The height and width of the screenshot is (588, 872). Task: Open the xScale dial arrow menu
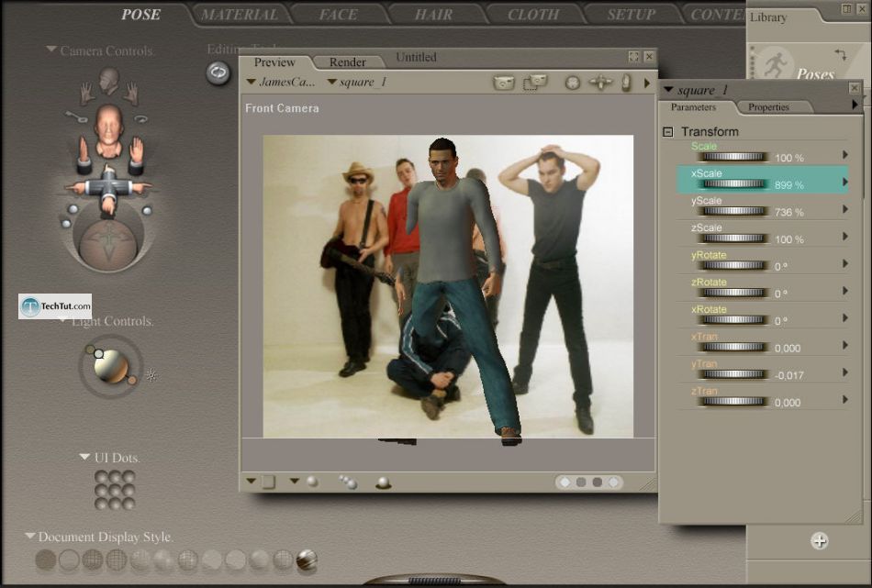(845, 182)
